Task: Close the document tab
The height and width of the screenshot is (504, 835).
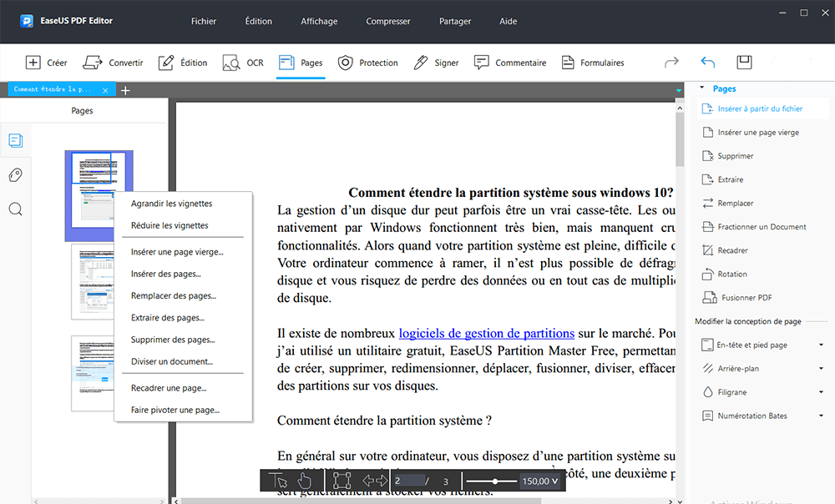Action: point(105,90)
